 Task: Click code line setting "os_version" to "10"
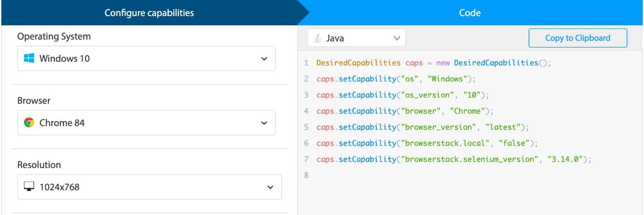click(x=402, y=95)
